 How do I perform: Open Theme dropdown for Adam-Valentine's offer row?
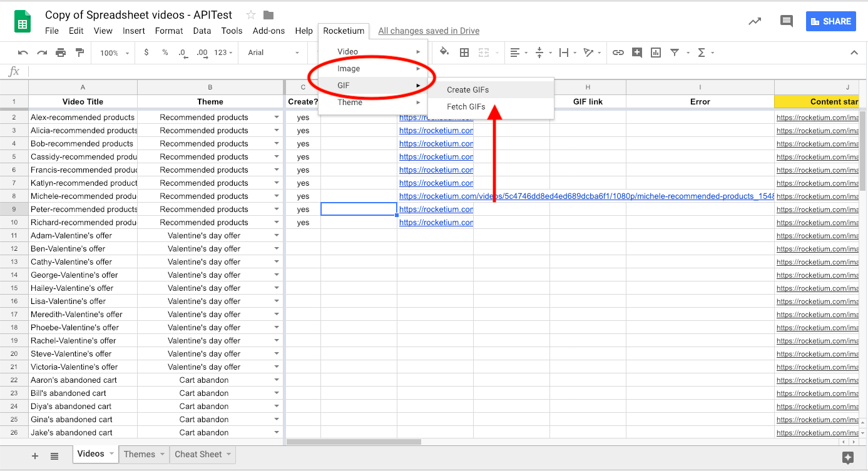click(x=277, y=236)
